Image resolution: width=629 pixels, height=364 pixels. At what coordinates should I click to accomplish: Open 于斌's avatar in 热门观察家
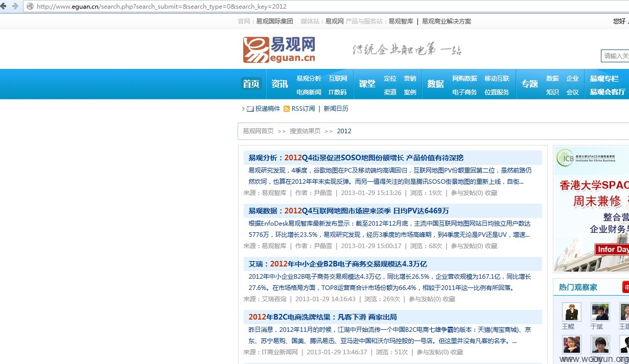coord(600,312)
